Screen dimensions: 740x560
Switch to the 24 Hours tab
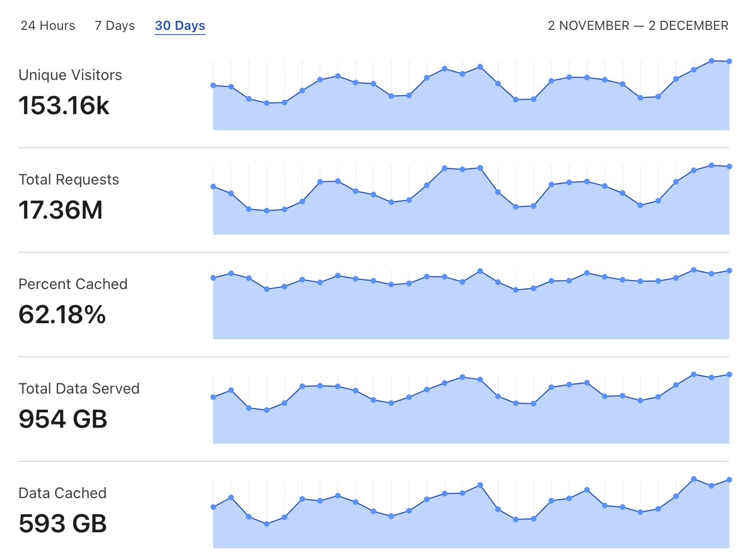[x=47, y=26]
